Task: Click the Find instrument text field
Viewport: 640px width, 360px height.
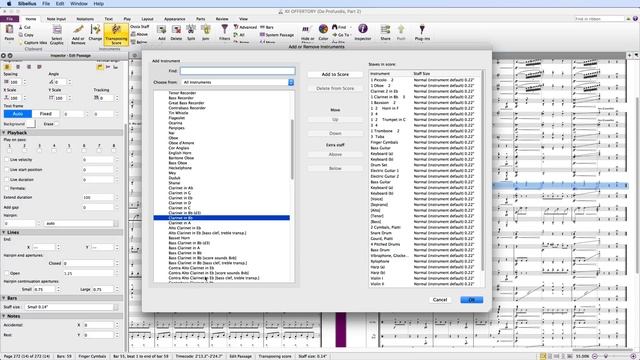Action: coord(238,71)
